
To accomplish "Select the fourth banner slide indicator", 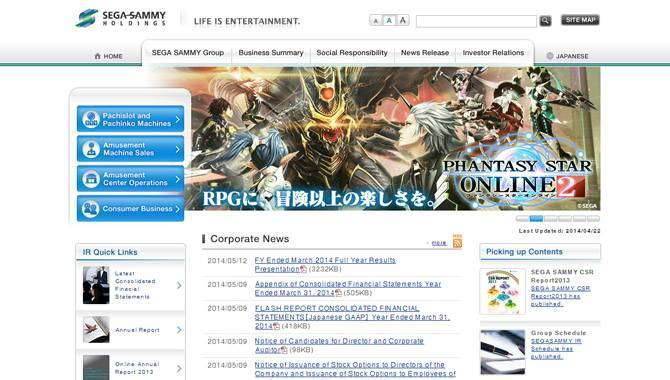I will [565, 218].
